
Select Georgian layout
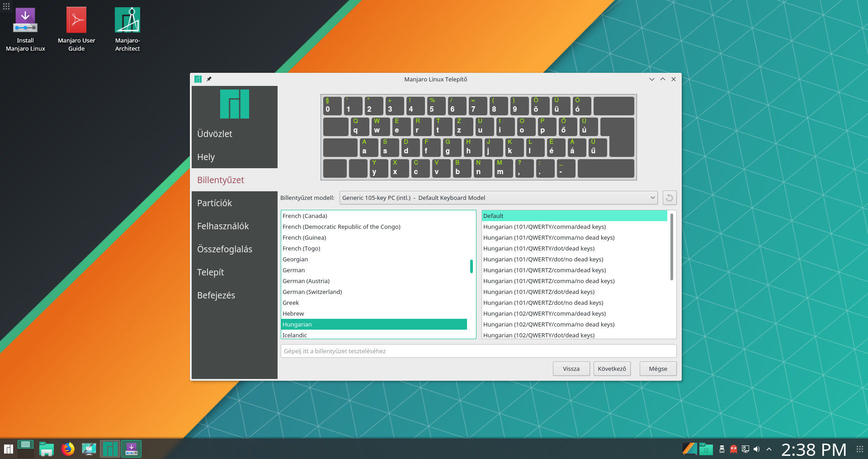pyautogui.click(x=374, y=259)
